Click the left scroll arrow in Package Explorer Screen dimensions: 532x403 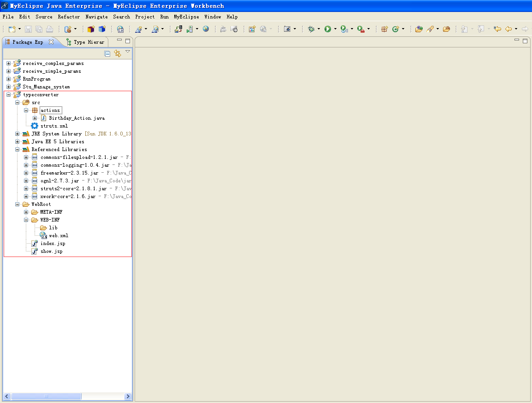coord(7,396)
